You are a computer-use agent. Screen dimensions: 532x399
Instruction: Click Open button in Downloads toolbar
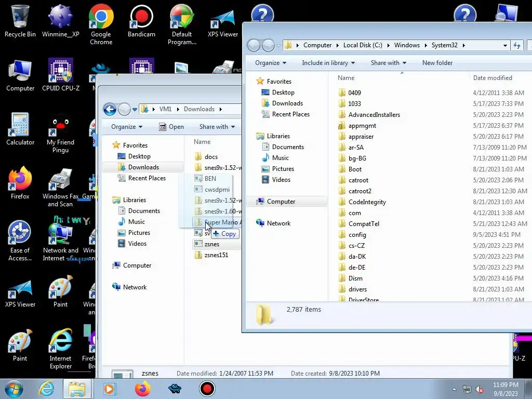(171, 127)
